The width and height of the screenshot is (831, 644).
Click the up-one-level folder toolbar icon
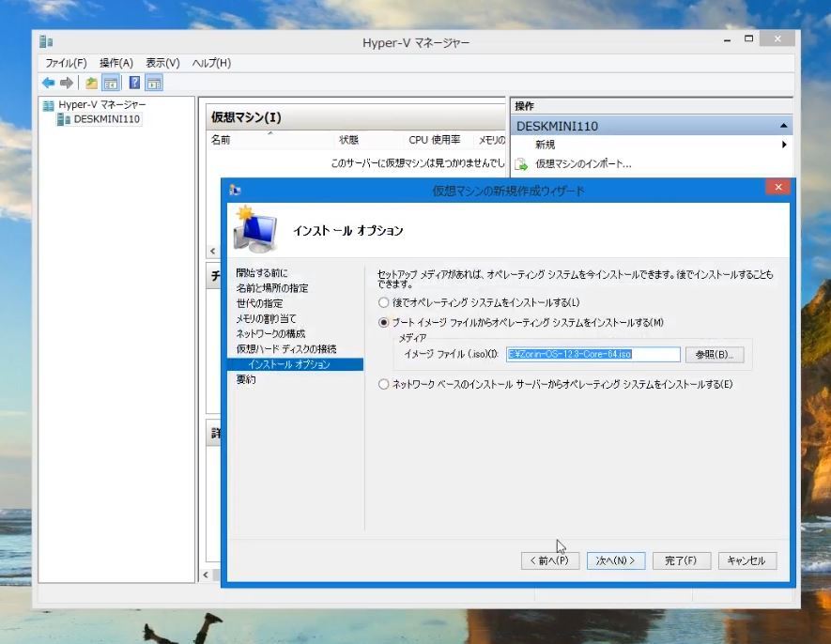point(91,83)
